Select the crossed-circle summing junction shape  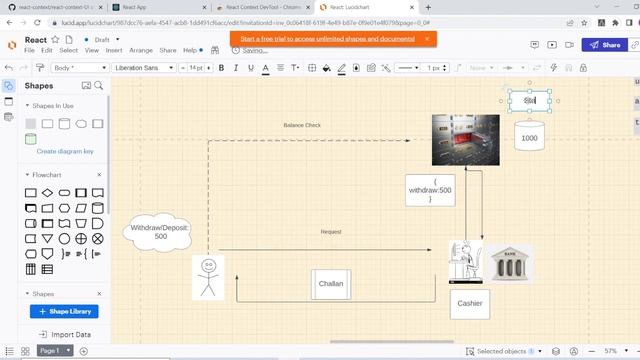[98, 239]
